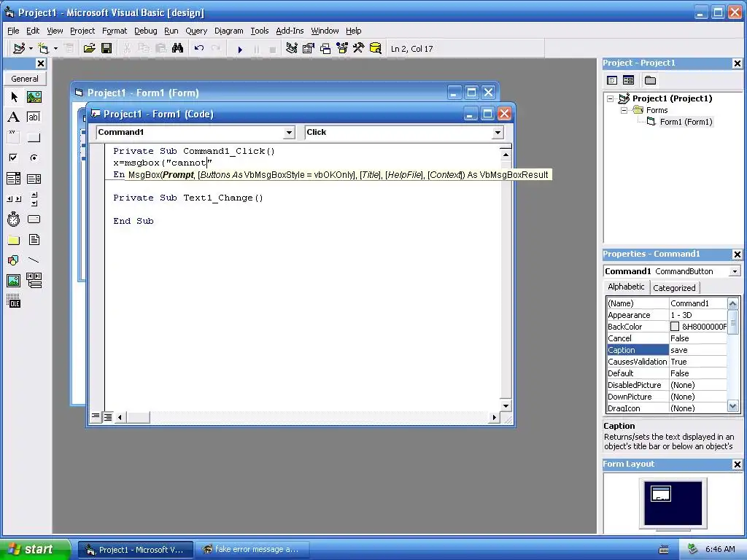Open Object Browser from toolbar
Image resolution: width=747 pixels, height=560 pixels.
pyautogui.click(x=342, y=48)
